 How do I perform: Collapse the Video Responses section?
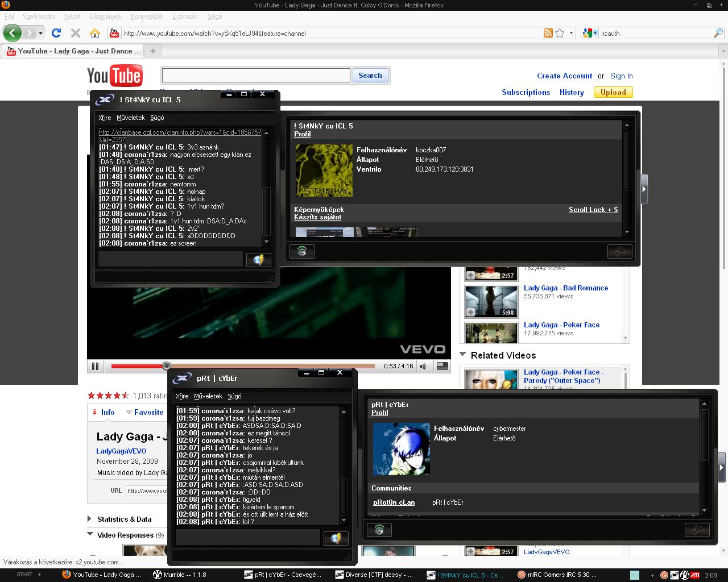pos(90,534)
